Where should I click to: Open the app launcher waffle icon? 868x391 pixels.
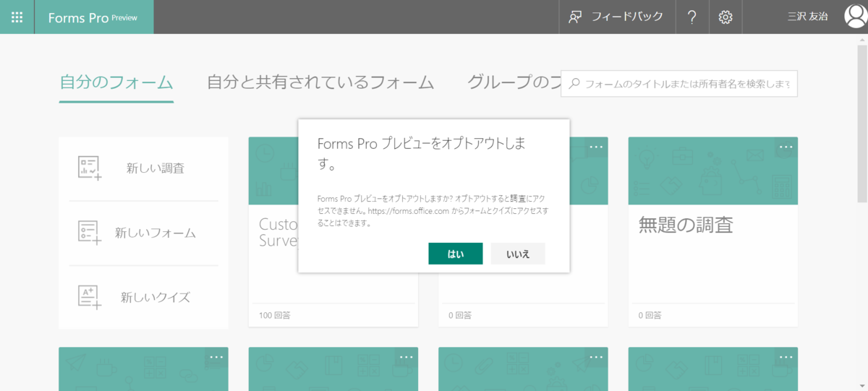[17, 17]
